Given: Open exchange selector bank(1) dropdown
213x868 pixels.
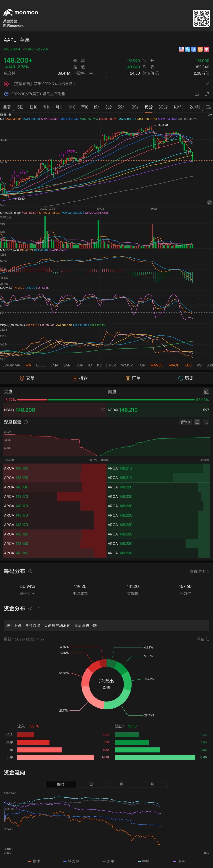Looking at the screenshot, I should 185,422.
